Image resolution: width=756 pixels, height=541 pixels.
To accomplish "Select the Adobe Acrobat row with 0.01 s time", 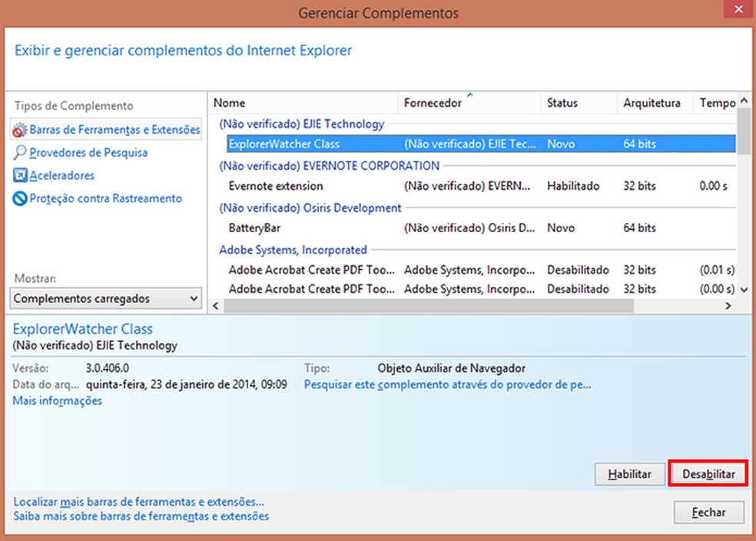I will [x=481, y=270].
